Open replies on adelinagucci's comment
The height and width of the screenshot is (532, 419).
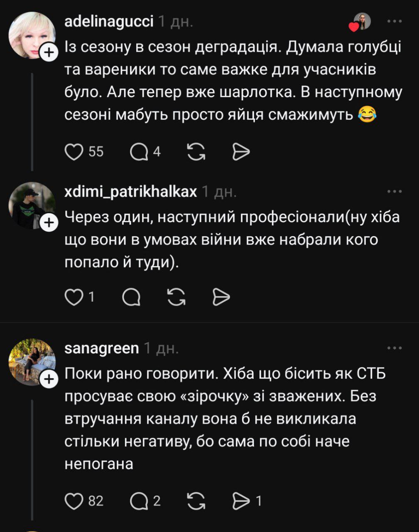pos(139,152)
